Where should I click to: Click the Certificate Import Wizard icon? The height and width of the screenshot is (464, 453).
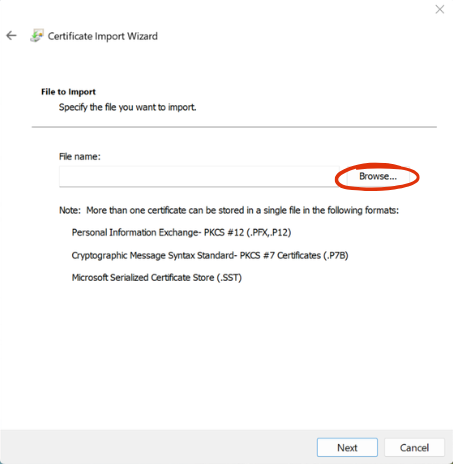pos(37,35)
